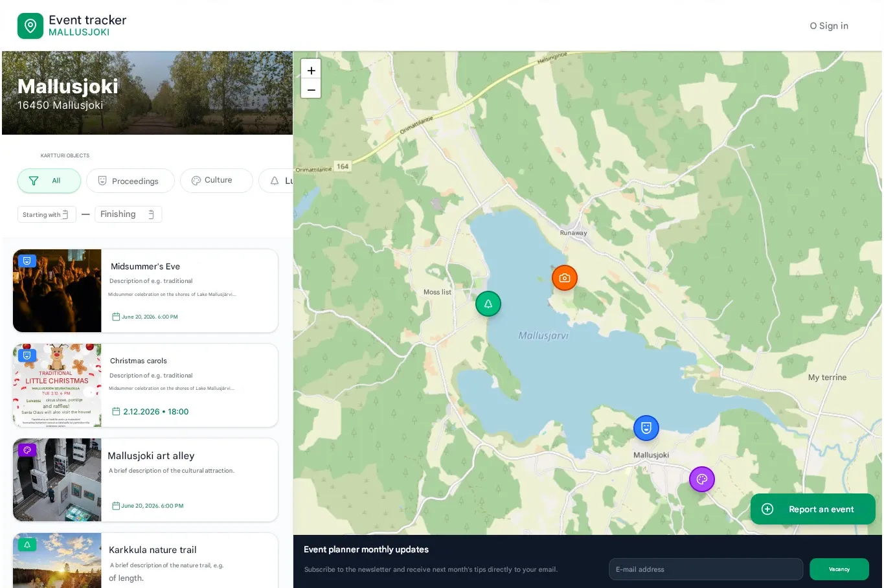Click the orange camera map marker

[x=564, y=278]
